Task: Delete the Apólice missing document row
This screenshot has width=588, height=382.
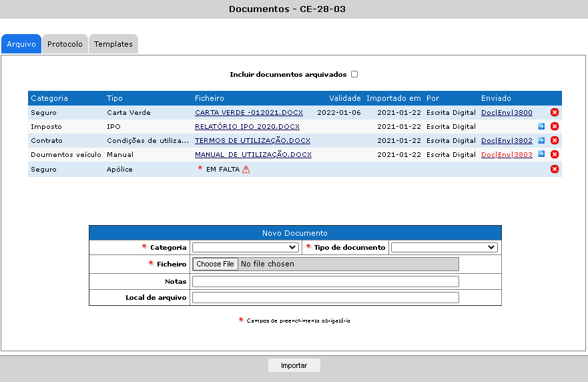Action: click(x=554, y=170)
